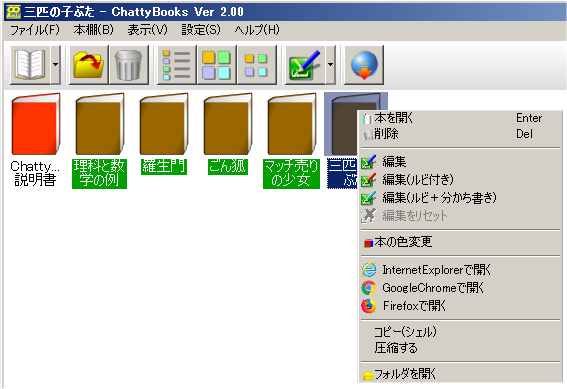567x389 pixels.
Task: Choose 本を開く in context menu
Action: 460,118
